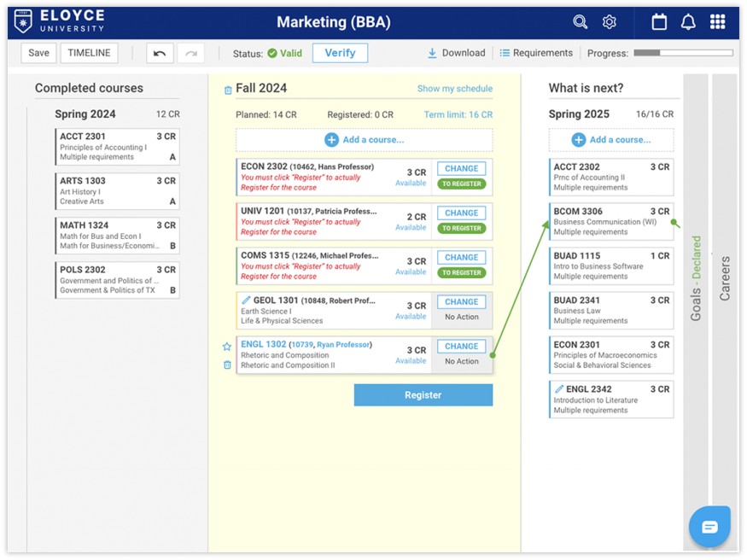The image size is (747, 560).
Task: Open the calendar icon in header
Action: [659, 22]
